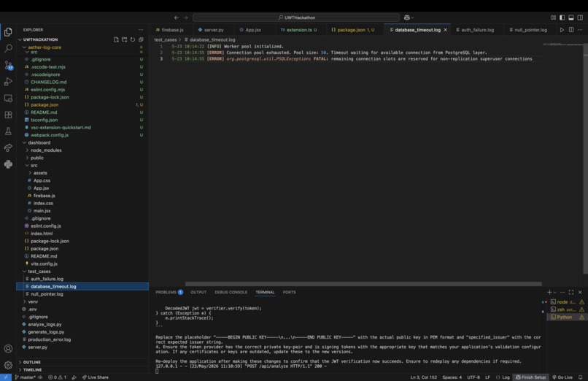Open the Live Share activity bar icon
The width and height of the screenshot is (588, 381).
pos(8,147)
